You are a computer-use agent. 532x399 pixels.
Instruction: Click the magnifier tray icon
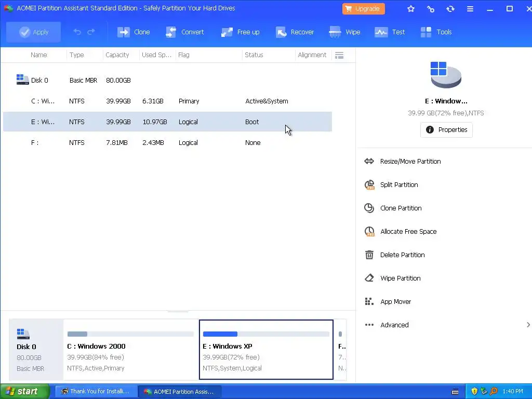[494, 392]
